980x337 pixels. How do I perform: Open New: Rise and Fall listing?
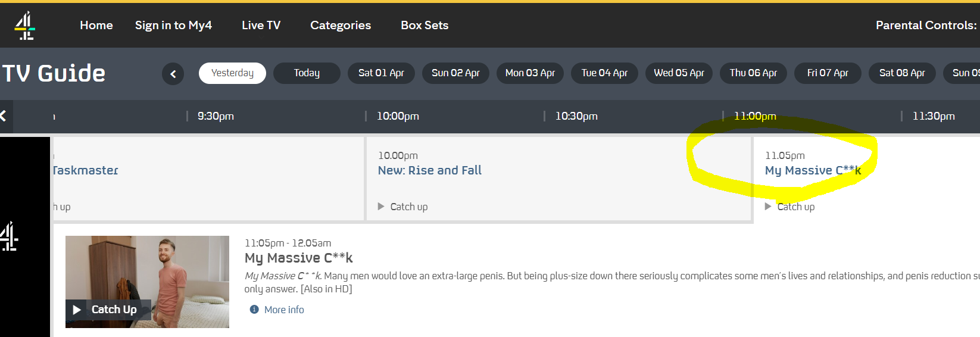430,170
